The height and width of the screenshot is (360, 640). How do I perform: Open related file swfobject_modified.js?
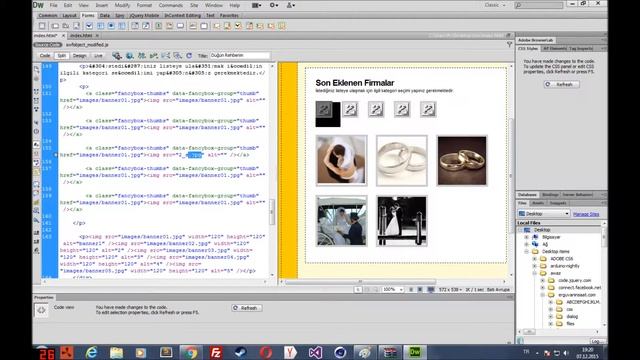pos(87,44)
